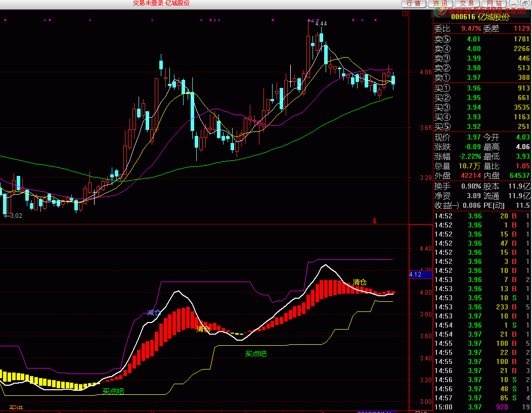Open the 网站 website button
This screenshot has height=413, width=532.
pos(493,4)
